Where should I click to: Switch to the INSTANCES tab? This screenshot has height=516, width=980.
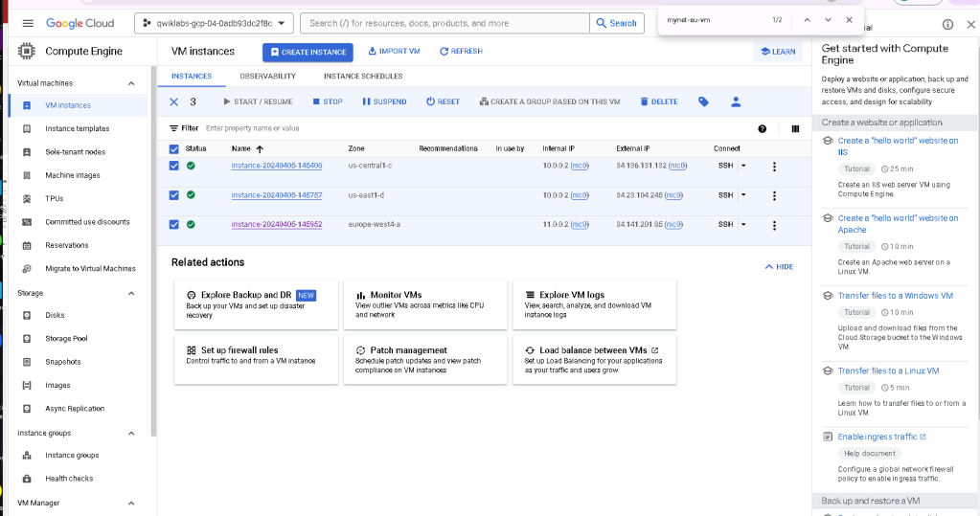pos(192,77)
